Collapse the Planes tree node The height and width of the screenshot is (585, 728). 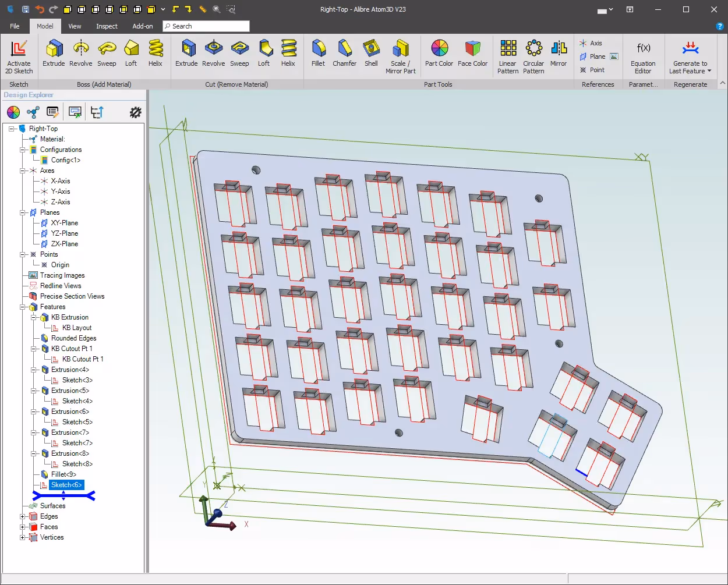pyautogui.click(x=23, y=212)
